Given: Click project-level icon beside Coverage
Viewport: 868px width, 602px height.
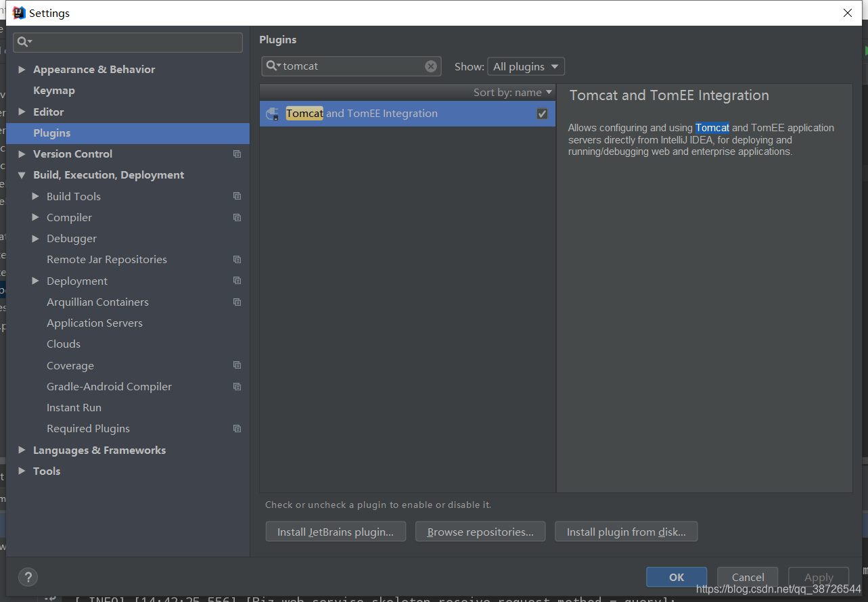Looking at the screenshot, I should [237, 365].
